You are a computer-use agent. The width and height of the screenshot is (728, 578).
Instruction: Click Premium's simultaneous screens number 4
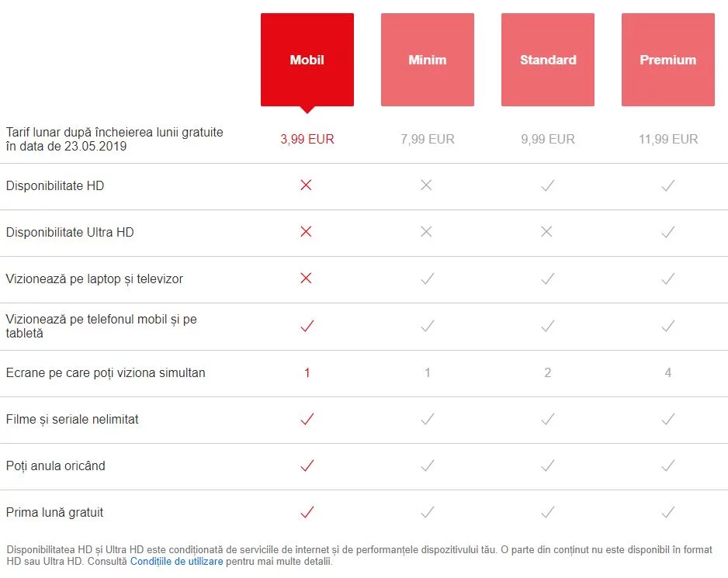(667, 372)
